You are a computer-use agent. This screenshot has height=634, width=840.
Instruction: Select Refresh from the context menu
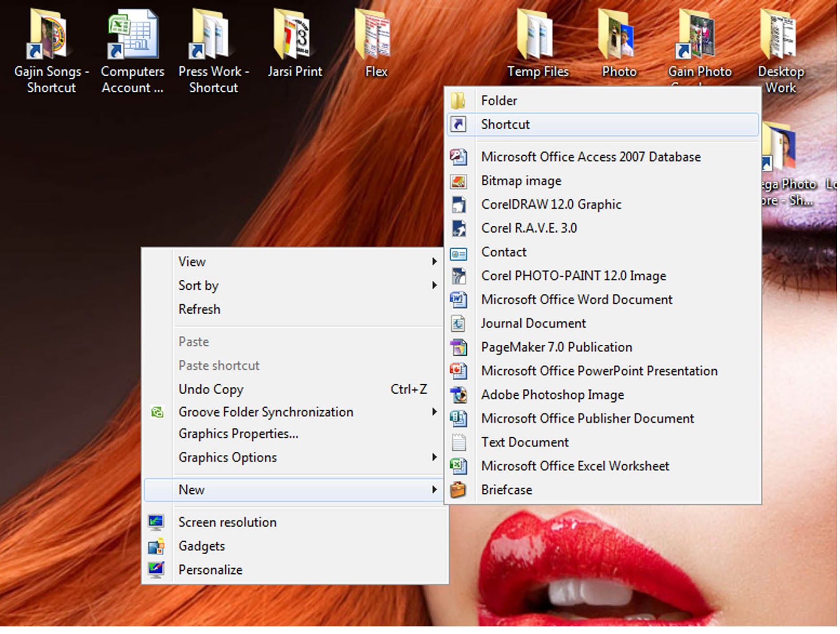pos(199,309)
